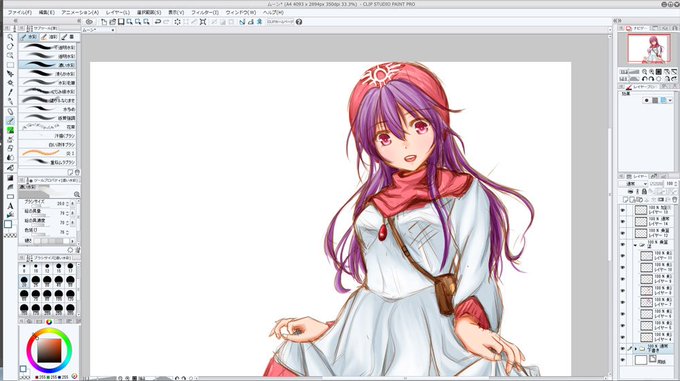Toggle visibility of レイヤー 11
Viewport: 680px width, 381px height.
[623, 256]
